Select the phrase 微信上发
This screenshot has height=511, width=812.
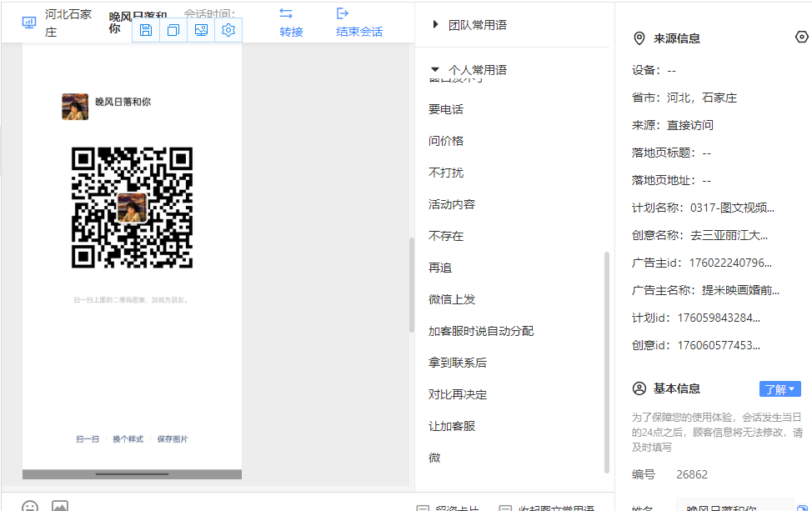pos(452,299)
